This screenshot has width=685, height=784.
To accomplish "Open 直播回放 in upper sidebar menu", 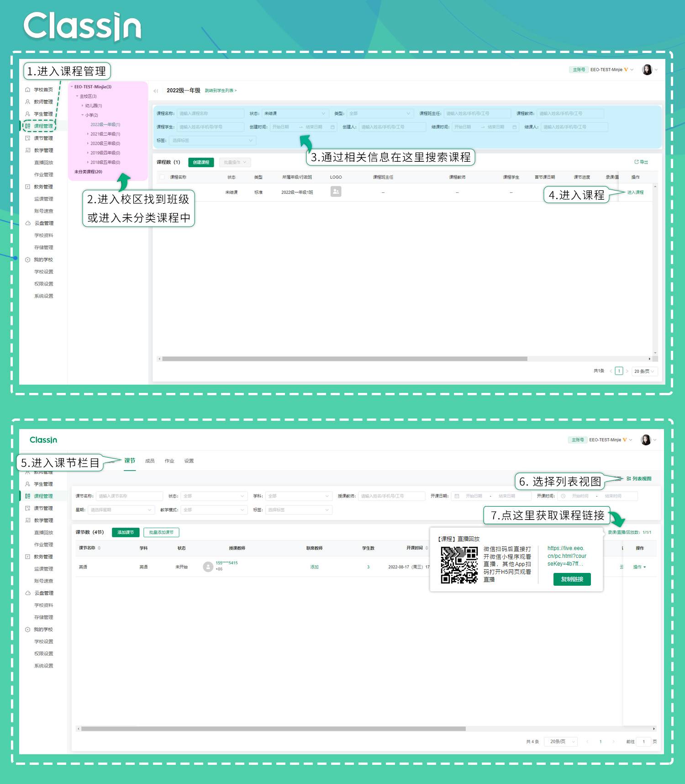I will pyautogui.click(x=44, y=162).
